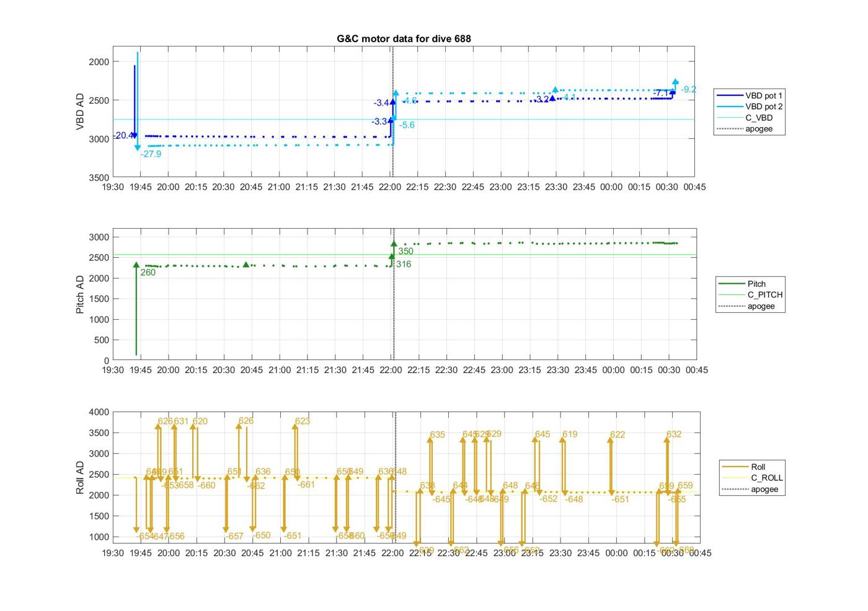Click the '316' pitch data label
This screenshot has width=868, height=611.
pyautogui.click(x=404, y=265)
